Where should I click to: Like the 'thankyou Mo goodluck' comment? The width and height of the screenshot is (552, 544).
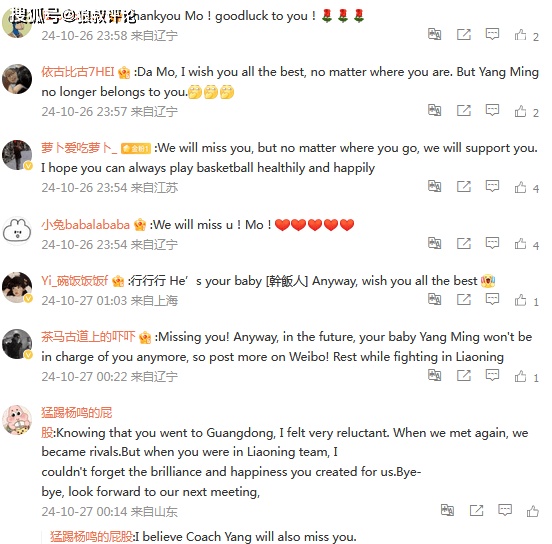[x=520, y=35]
